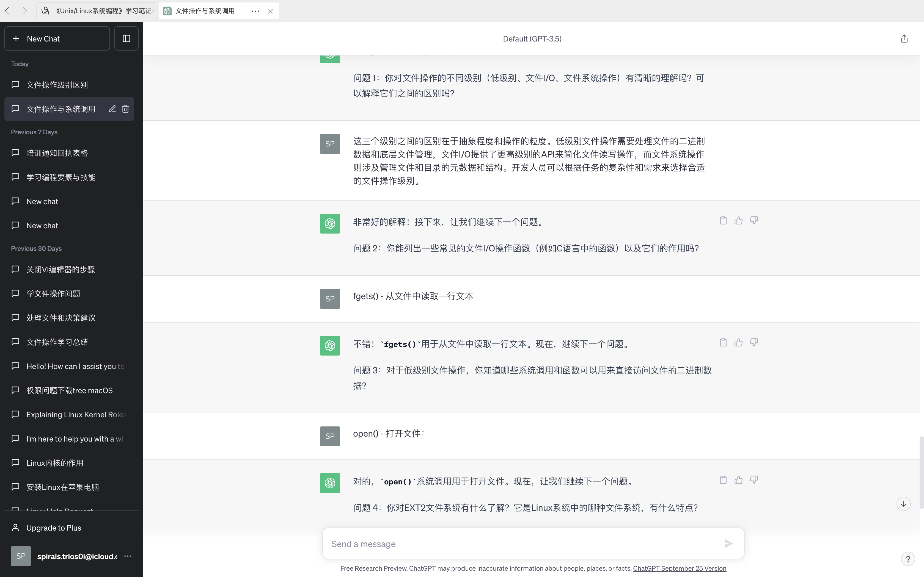Open tab options ellipsis on active tab
The width and height of the screenshot is (924, 577).
point(255,11)
